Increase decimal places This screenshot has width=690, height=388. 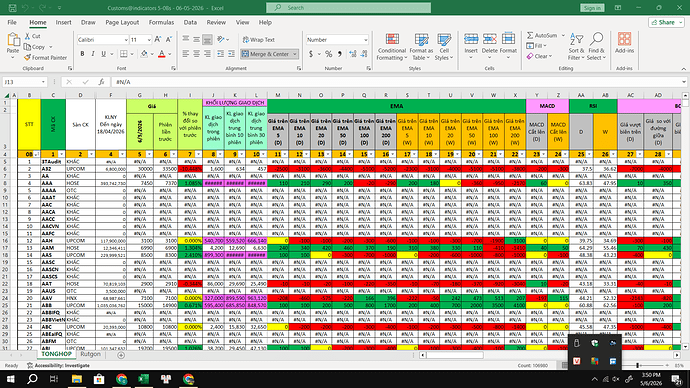coord(352,54)
